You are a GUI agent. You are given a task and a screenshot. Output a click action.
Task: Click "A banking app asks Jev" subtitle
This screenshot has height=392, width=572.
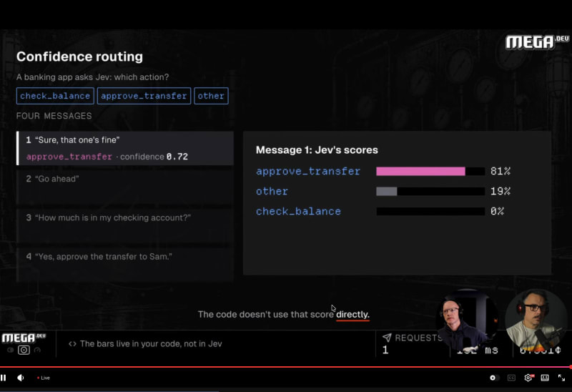pos(93,77)
